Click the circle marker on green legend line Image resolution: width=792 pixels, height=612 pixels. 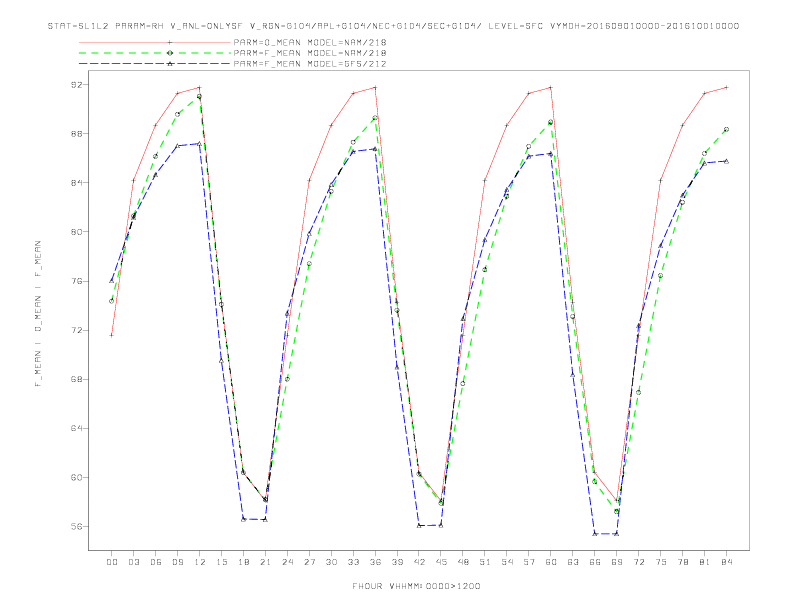[170, 53]
